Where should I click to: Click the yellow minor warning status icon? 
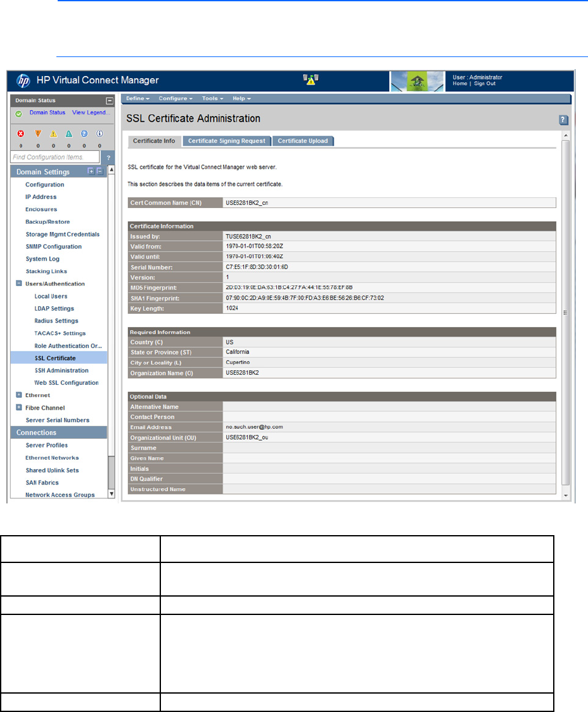(x=53, y=134)
